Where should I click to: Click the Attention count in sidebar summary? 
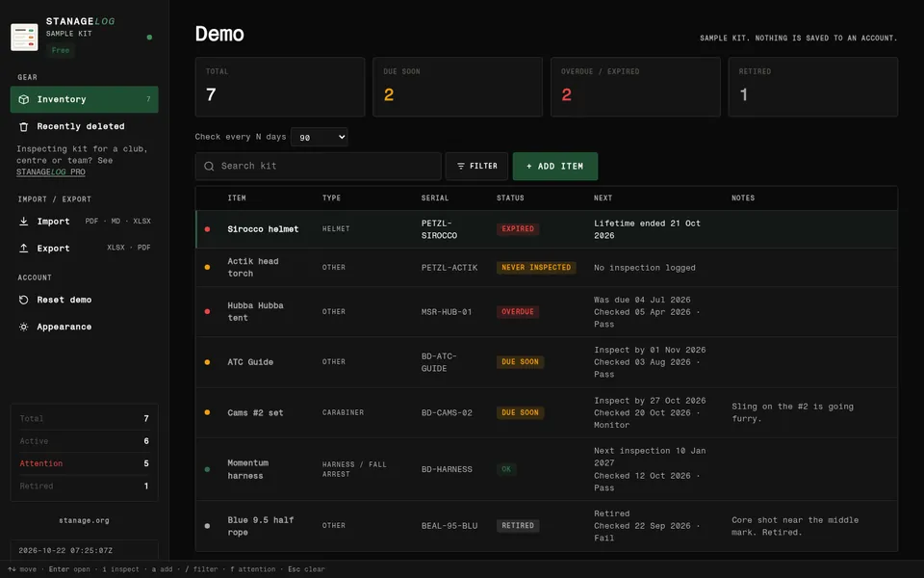(x=85, y=463)
